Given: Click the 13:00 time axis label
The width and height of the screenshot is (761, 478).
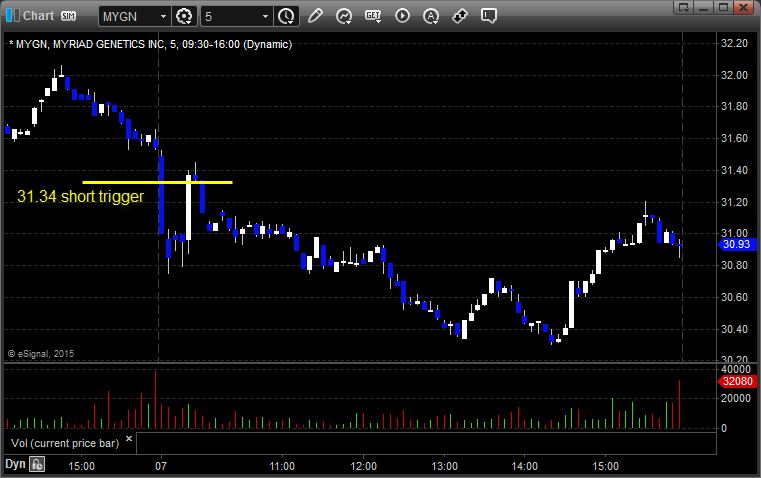Looking at the screenshot, I should pos(445,466).
